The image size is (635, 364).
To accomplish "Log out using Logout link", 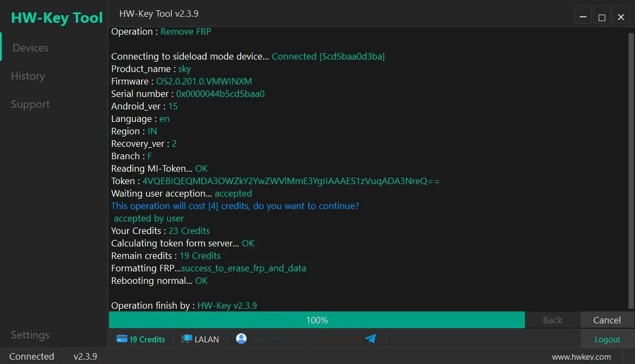I will [x=607, y=339].
